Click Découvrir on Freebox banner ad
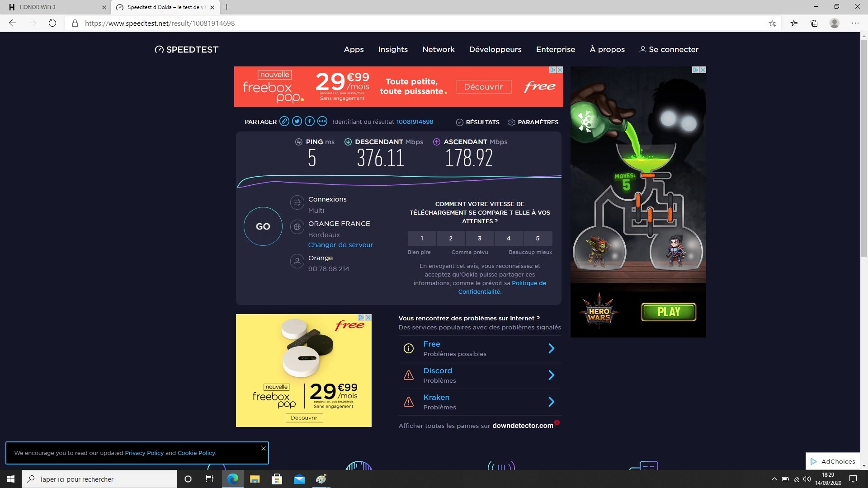The height and width of the screenshot is (488, 868). click(484, 87)
